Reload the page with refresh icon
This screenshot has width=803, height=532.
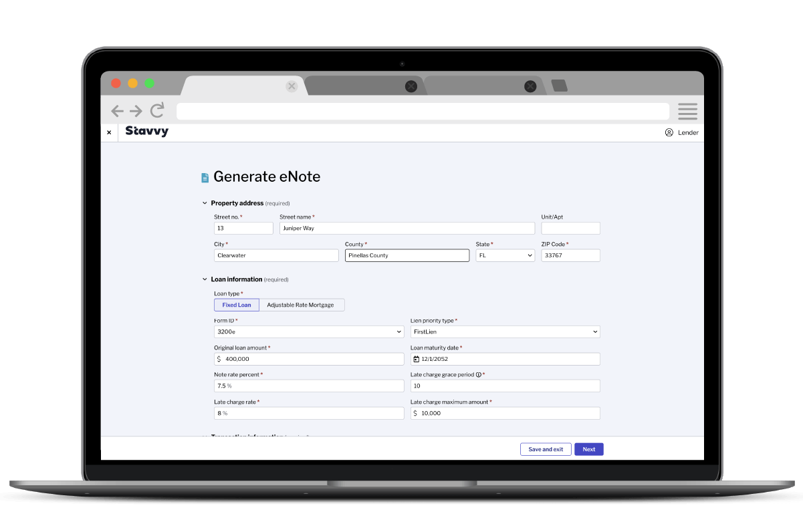(157, 110)
